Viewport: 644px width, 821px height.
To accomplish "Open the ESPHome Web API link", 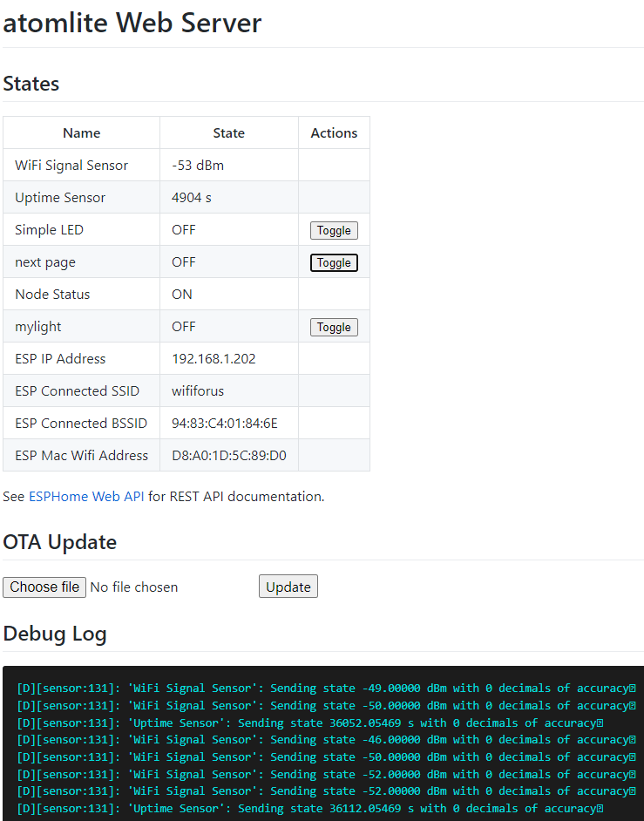I will click(86, 496).
